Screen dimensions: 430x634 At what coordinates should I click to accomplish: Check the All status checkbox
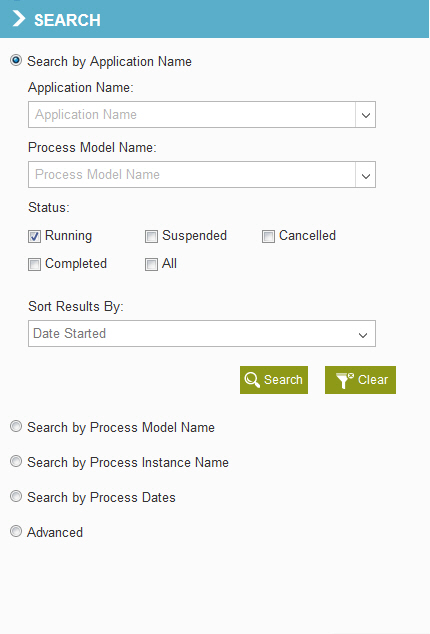(x=151, y=264)
